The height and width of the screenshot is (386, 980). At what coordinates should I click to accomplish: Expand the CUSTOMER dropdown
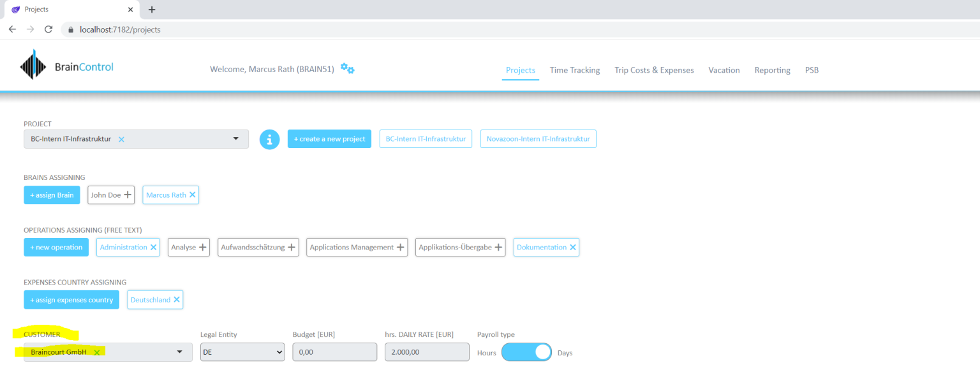179,352
